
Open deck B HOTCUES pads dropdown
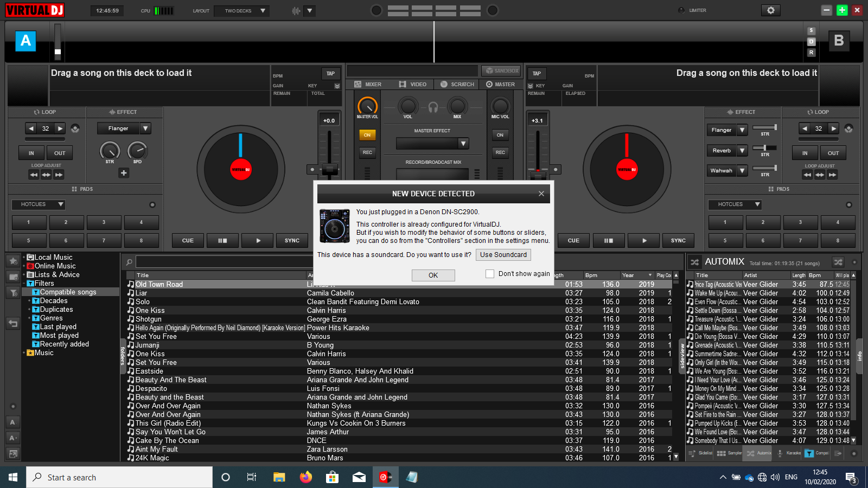[735, 204]
